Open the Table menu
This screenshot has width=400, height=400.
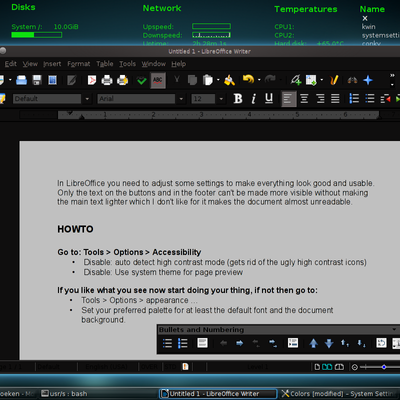pos(105,64)
